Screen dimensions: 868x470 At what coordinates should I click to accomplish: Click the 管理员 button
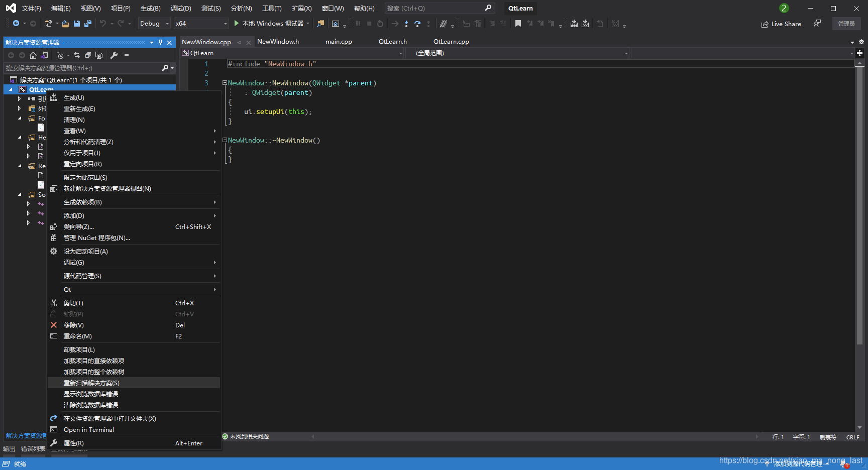tap(846, 24)
